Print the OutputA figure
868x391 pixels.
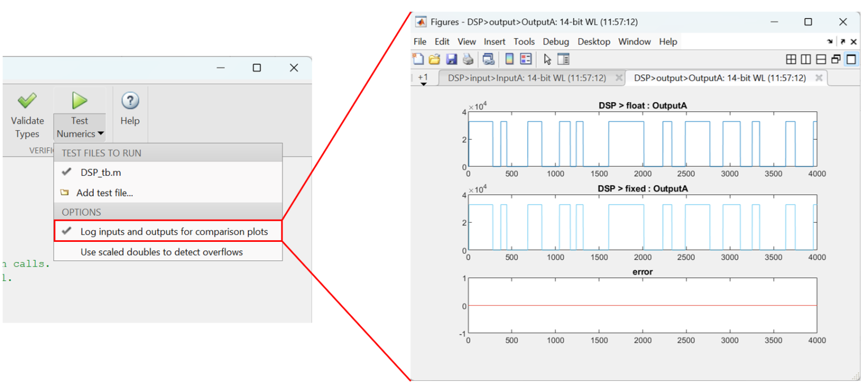[x=468, y=59]
